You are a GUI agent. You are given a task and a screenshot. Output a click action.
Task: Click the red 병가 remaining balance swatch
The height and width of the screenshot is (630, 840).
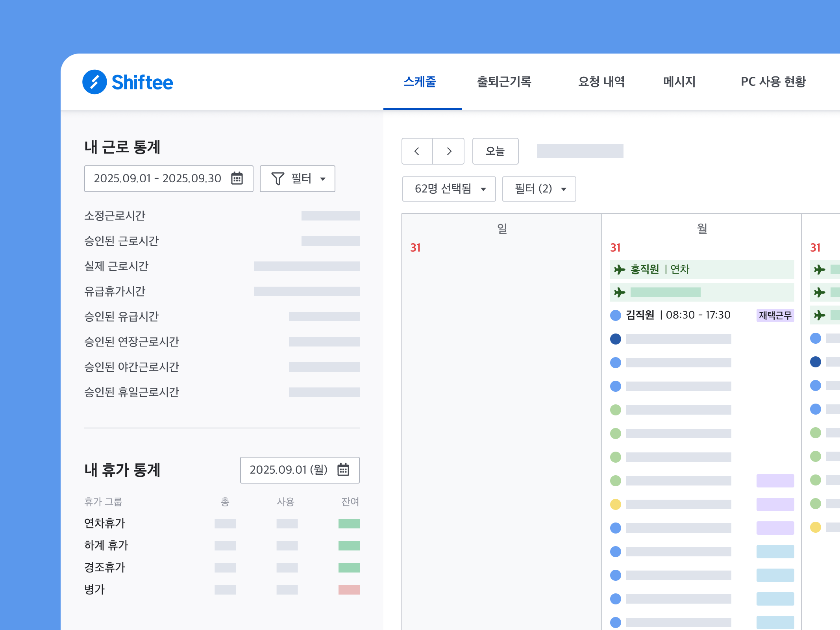(349, 590)
